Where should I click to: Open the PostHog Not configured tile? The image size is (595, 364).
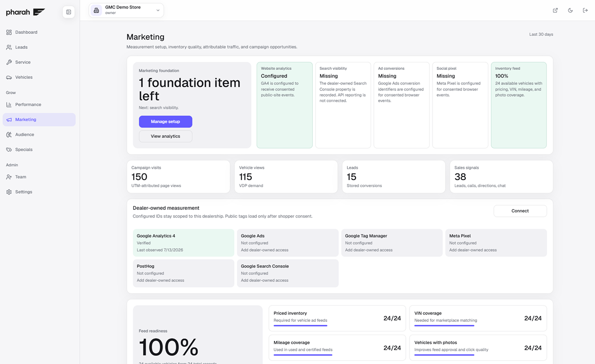pos(183,273)
